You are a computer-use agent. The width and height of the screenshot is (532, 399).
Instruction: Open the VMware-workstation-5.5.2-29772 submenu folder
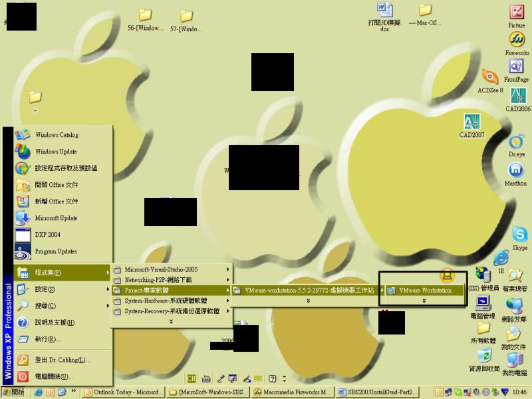tap(308, 291)
